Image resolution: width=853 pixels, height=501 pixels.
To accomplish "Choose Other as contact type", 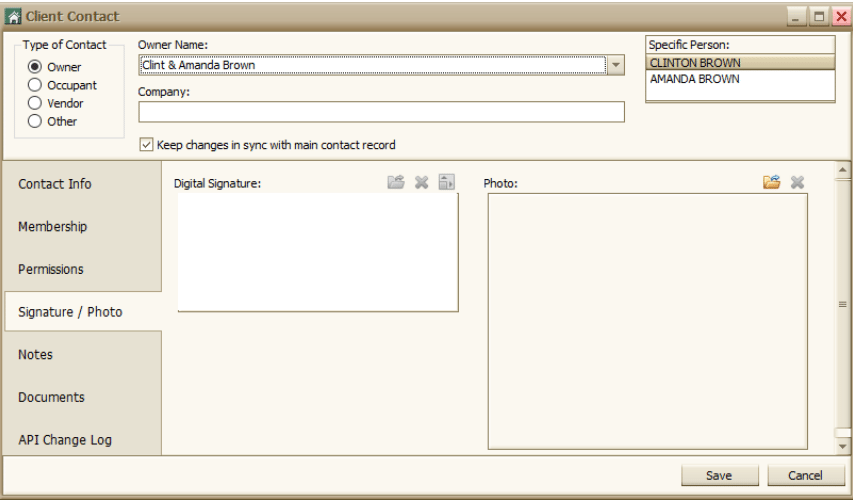I will tap(35, 121).
